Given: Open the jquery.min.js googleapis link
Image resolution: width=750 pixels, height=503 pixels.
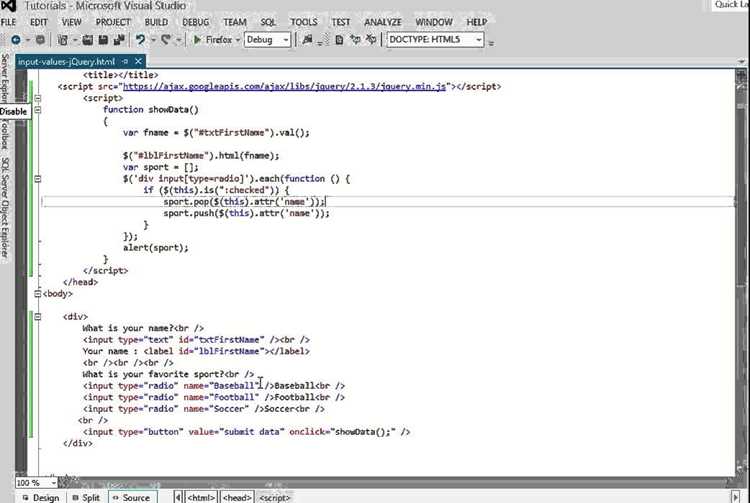Looking at the screenshot, I should (x=285, y=87).
